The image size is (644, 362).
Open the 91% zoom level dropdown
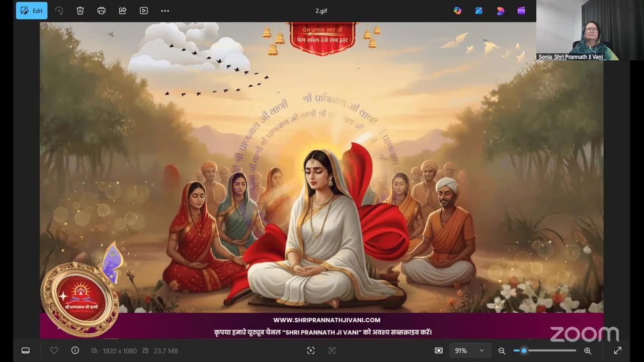point(470,350)
